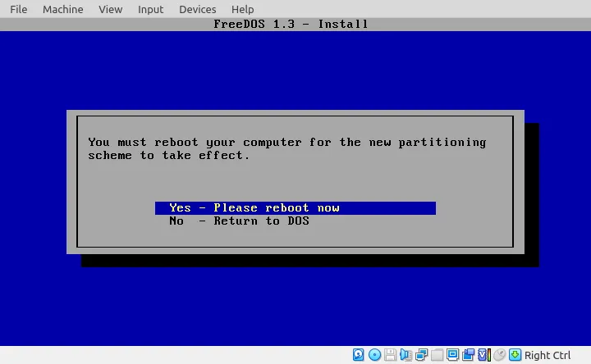Screen dimensions: 591x364
Task: Click the mouse integration status icon
Action: (x=499, y=355)
